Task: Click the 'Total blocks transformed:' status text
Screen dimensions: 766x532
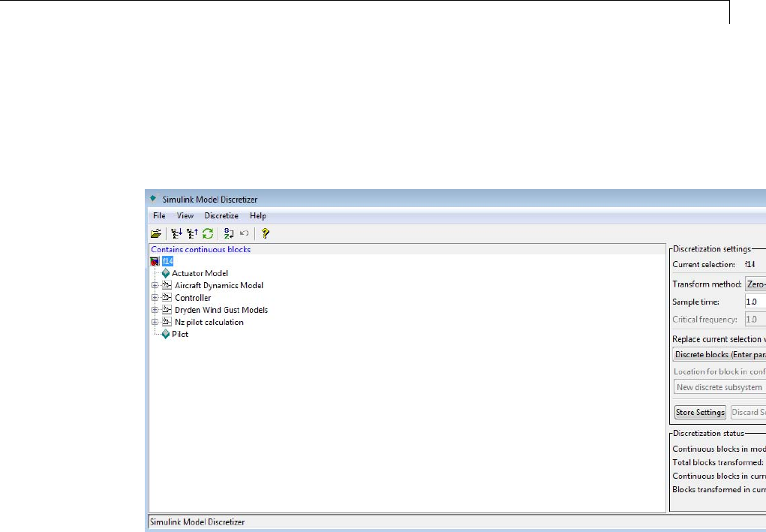Action: click(x=718, y=462)
